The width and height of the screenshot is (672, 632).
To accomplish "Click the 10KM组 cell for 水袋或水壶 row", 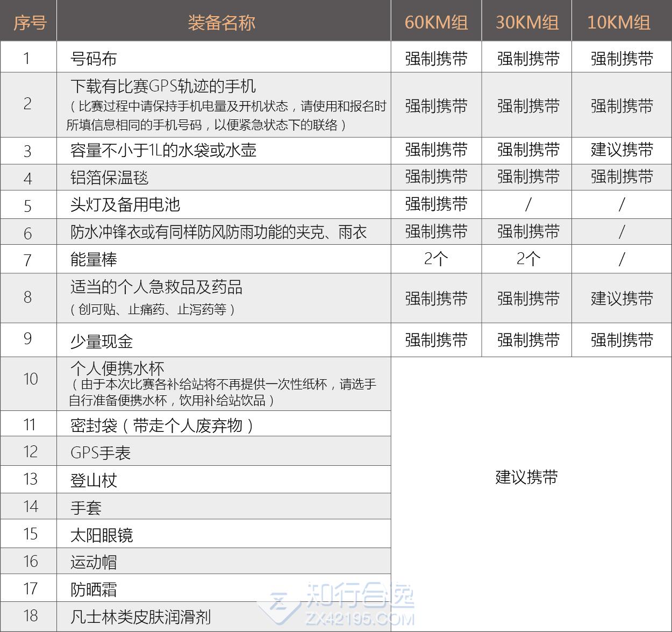I will pos(621,150).
